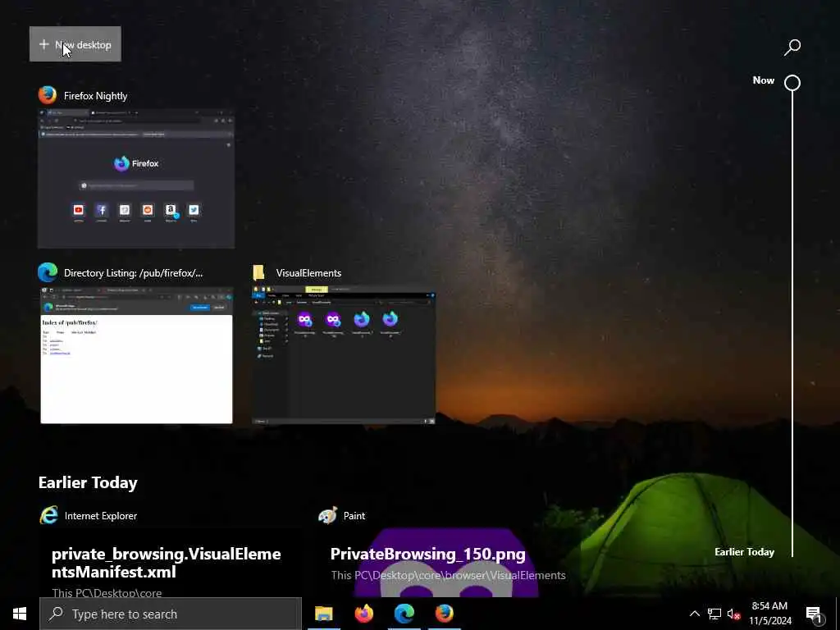Click the Firefox Nightly window title text
This screenshot has height=630, width=840.
pos(96,96)
